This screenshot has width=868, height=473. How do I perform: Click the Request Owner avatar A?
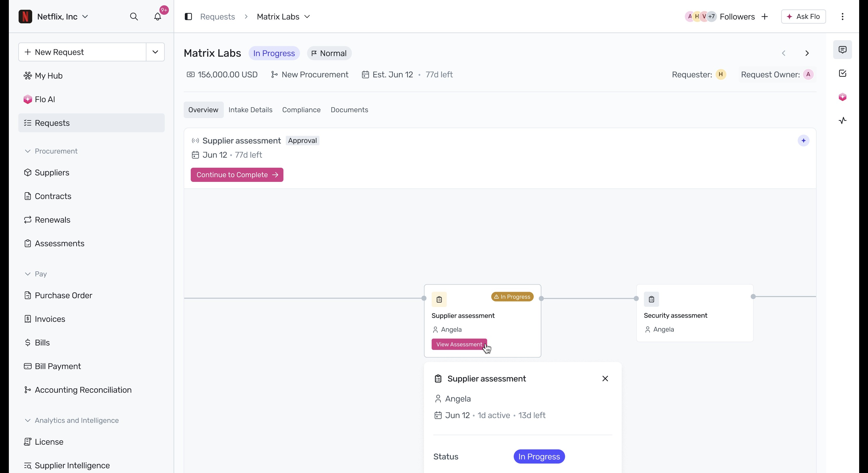tap(808, 74)
